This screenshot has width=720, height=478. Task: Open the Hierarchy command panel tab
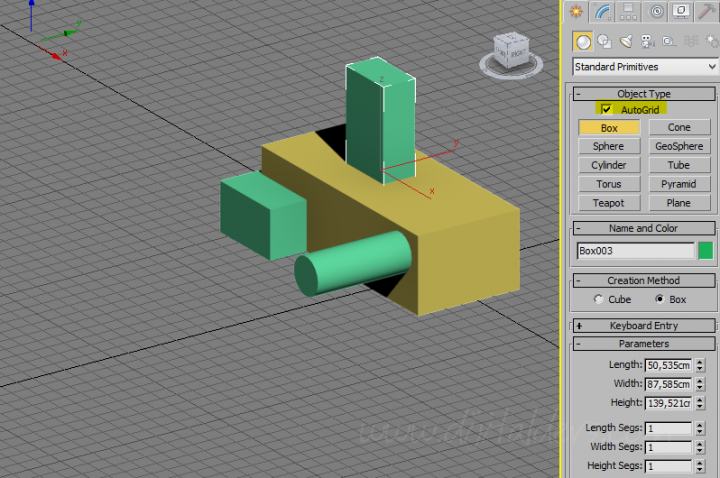click(x=628, y=11)
